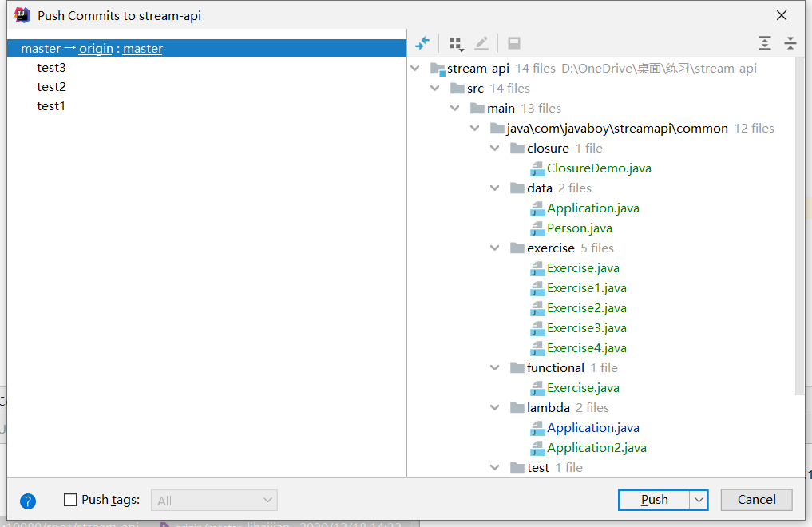The width and height of the screenshot is (812, 527).
Task: Select the test2 commit
Action: pyautogui.click(x=51, y=87)
